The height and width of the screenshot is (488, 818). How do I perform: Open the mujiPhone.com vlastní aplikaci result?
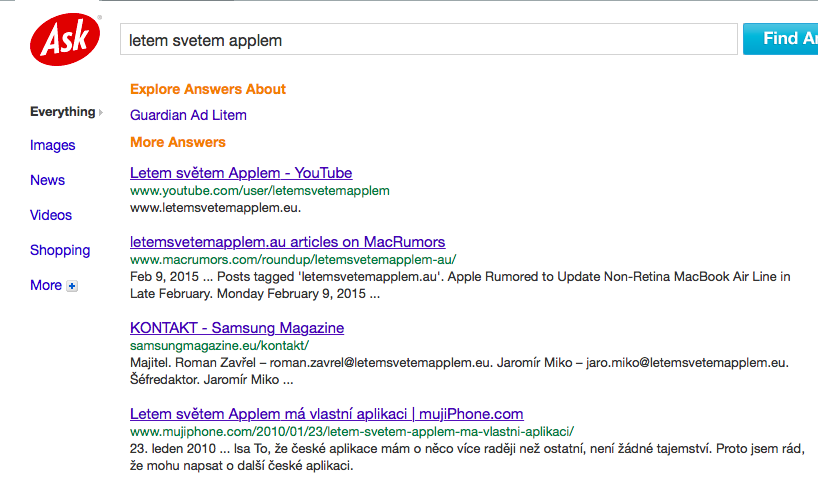(x=326, y=414)
